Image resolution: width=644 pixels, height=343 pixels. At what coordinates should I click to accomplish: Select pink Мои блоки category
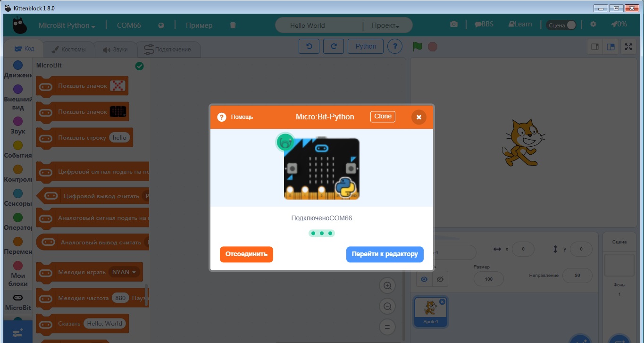coord(18,266)
